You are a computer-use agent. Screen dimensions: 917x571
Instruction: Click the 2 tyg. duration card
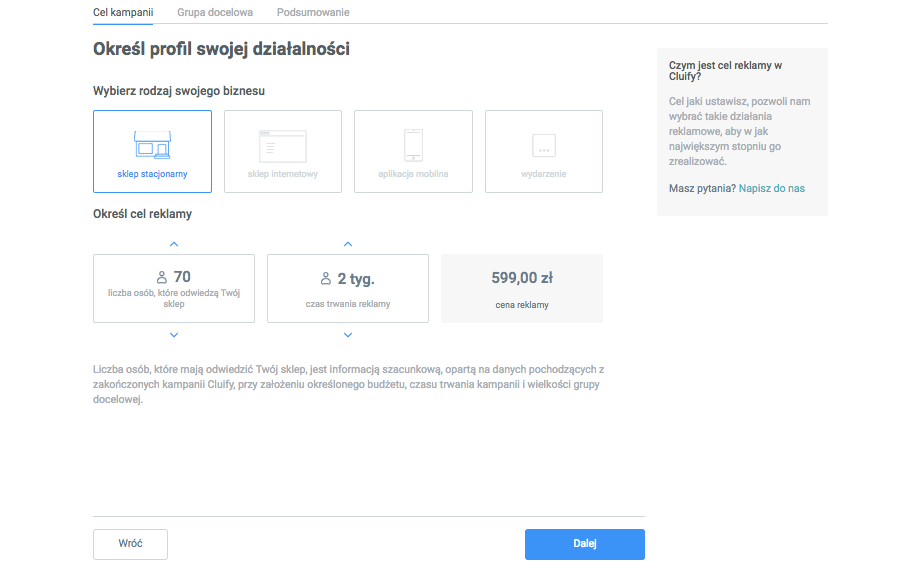348,288
